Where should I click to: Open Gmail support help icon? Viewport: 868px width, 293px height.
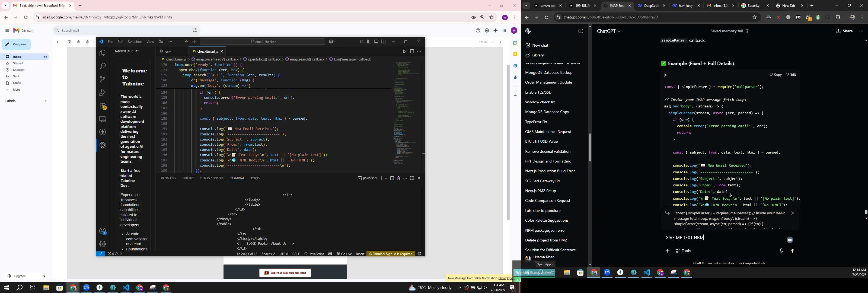pyautogui.click(x=478, y=30)
